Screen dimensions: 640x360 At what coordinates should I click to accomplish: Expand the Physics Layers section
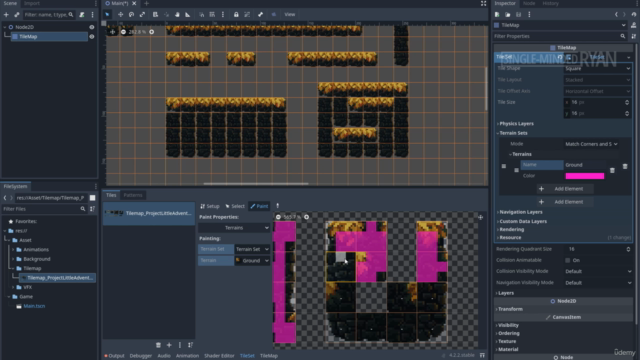click(x=516, y=124)
